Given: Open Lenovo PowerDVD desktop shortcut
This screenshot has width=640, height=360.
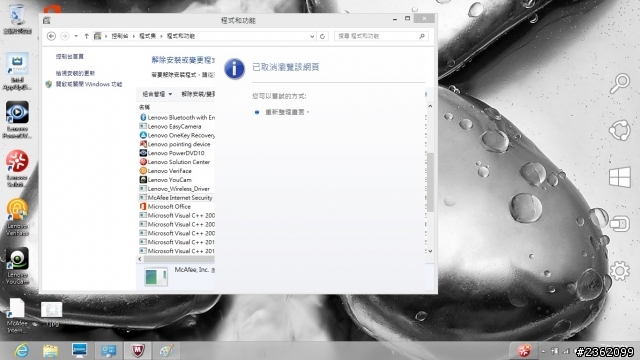Looking at the screenshot, I should (17, 120).
